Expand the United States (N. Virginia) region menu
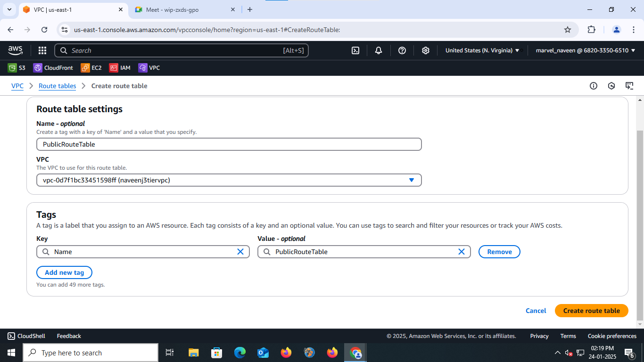Image resolution: width=644 pixels, height=362 pixels. pos(482,50)
